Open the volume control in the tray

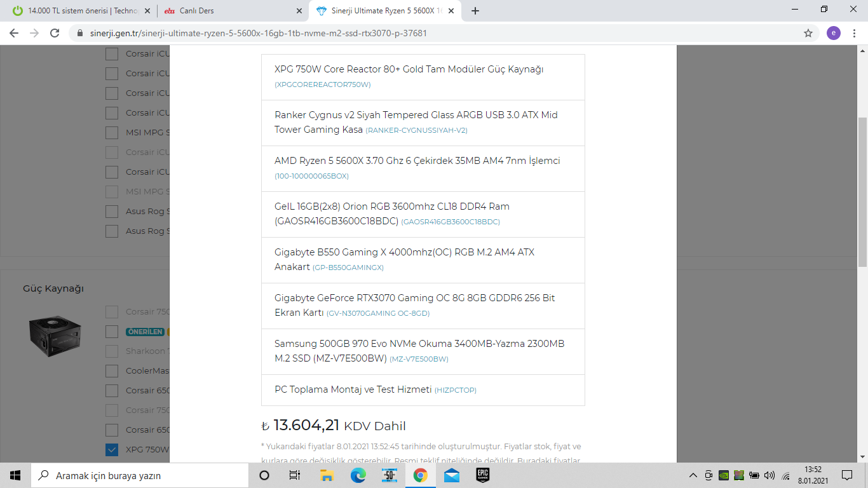[770, 475]
